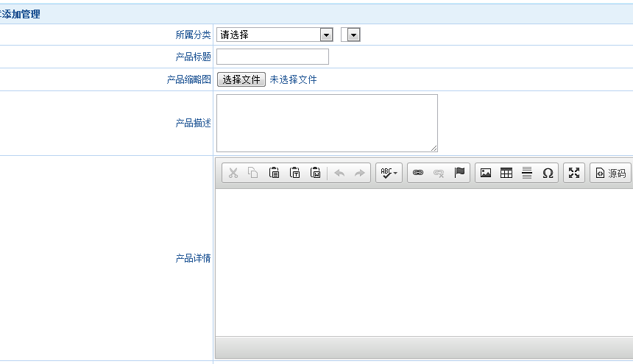
Task: Insert an image via the picture icon
Action: [x=486, y=173]
